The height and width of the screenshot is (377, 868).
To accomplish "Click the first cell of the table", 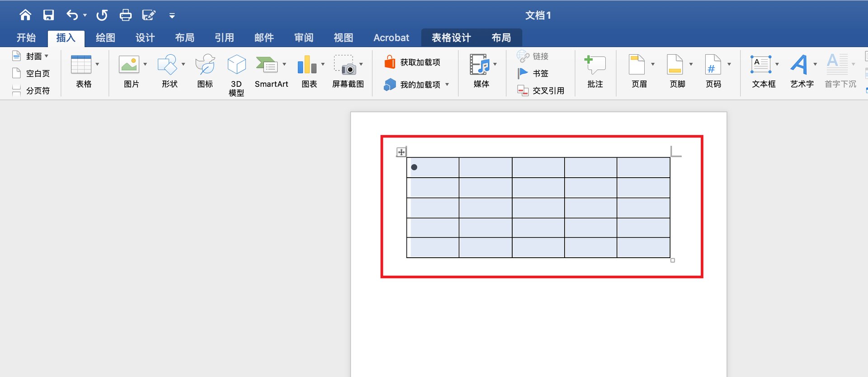I will pyautogui.click(x=433, y=167).
